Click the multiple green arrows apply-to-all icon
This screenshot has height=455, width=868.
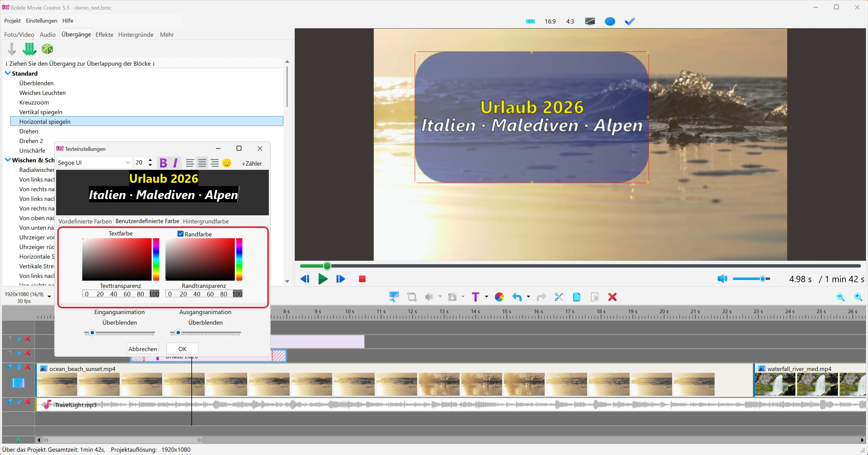(x=29, y=49)
